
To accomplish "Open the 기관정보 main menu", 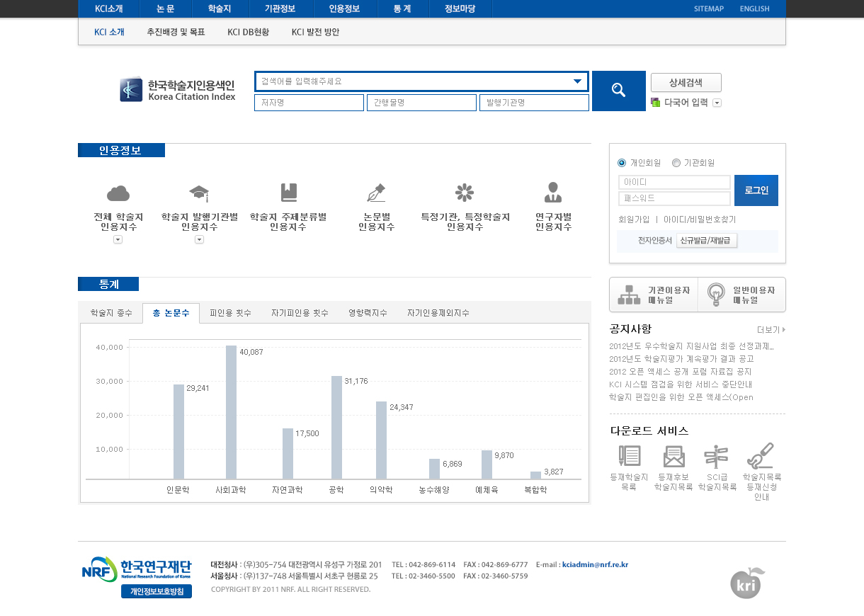I will tap(280, 8).
